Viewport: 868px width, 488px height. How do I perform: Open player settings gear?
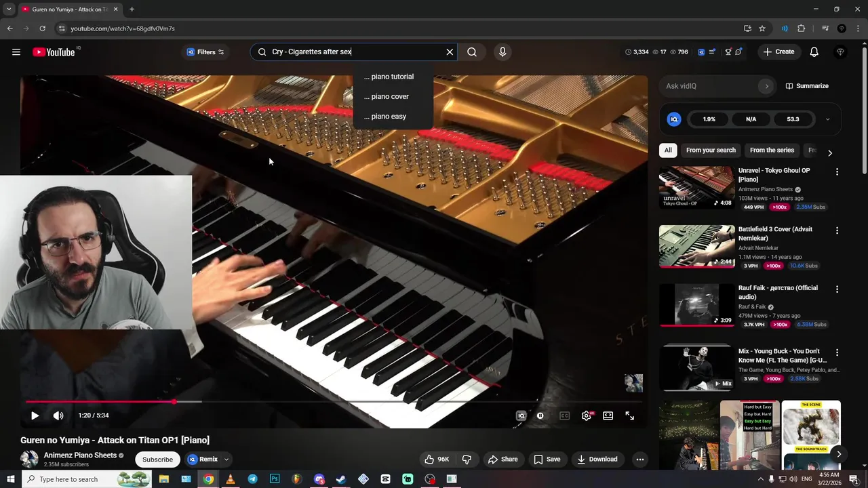[x=587, y=415]
